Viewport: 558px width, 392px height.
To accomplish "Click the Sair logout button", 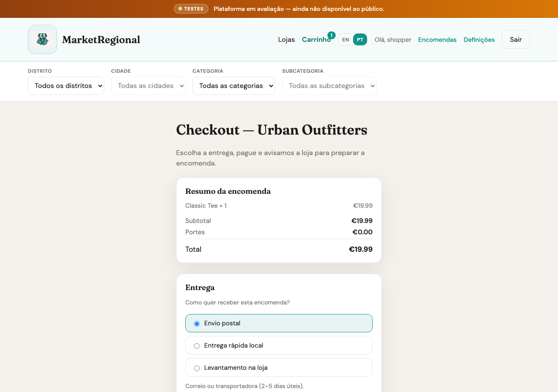I will 516,40.
